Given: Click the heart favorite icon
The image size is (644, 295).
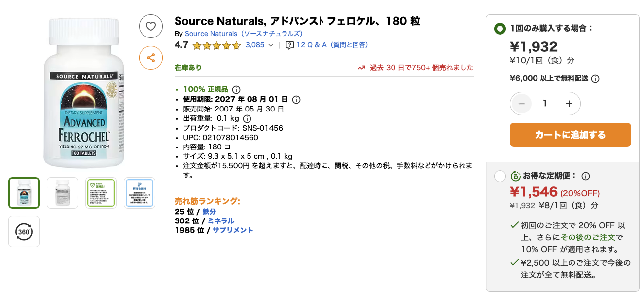Looking at the screenshot, I should (x=150, y=26).
